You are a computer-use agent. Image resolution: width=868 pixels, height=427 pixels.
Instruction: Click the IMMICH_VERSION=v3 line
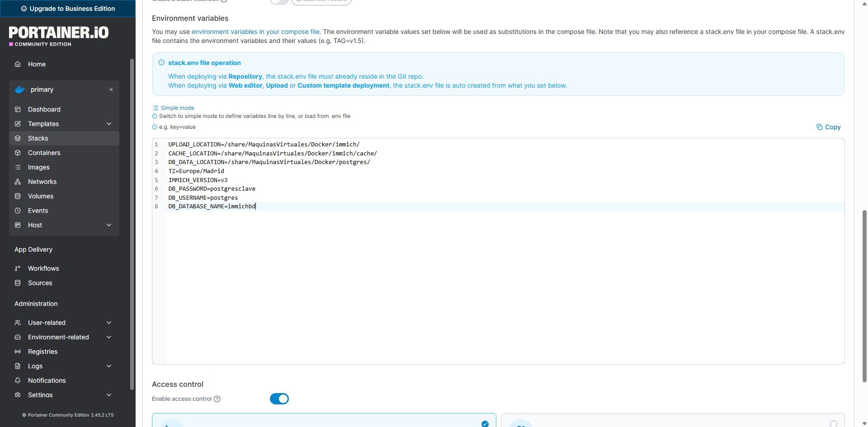(x=198, y=180)
